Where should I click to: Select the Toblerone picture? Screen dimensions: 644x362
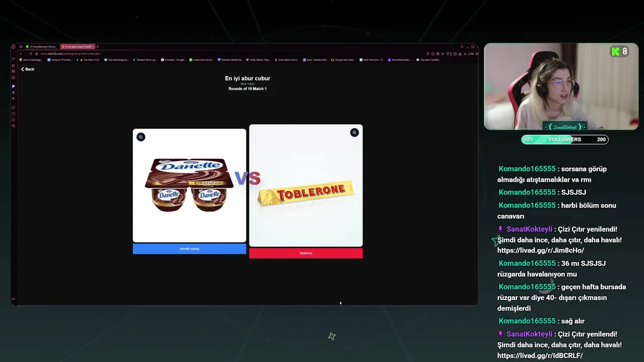pos(305,186)
